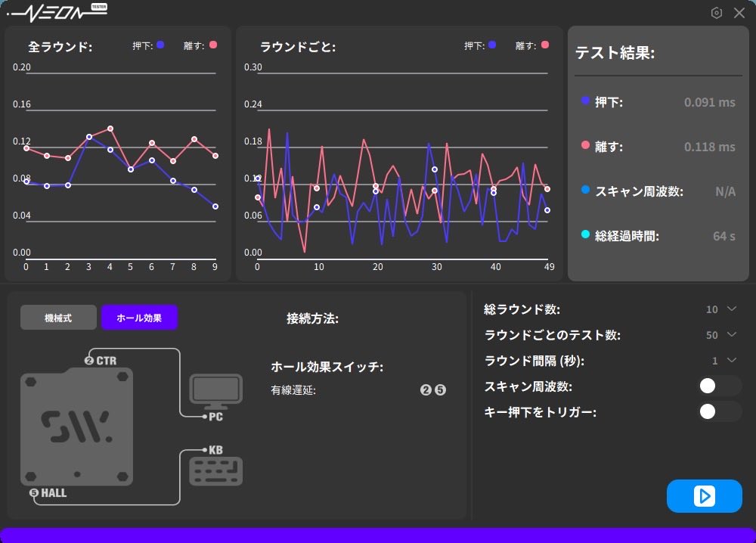756x543 pixels.
Task: Expand the 総ラウンド数 dropdown
Action: 729,309
